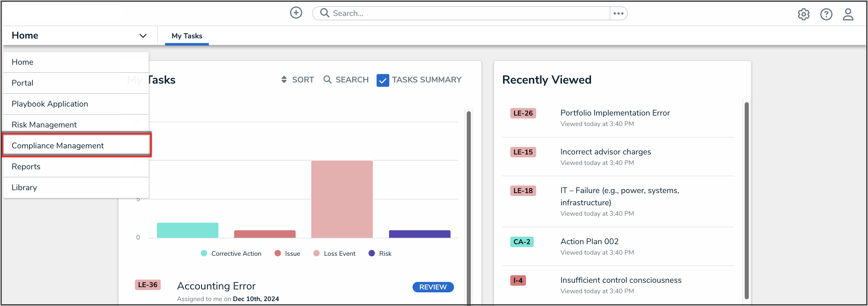The width and height of the screenshot is (868, 306).
Task: Click in the Search input field
Action: point(468,13)
